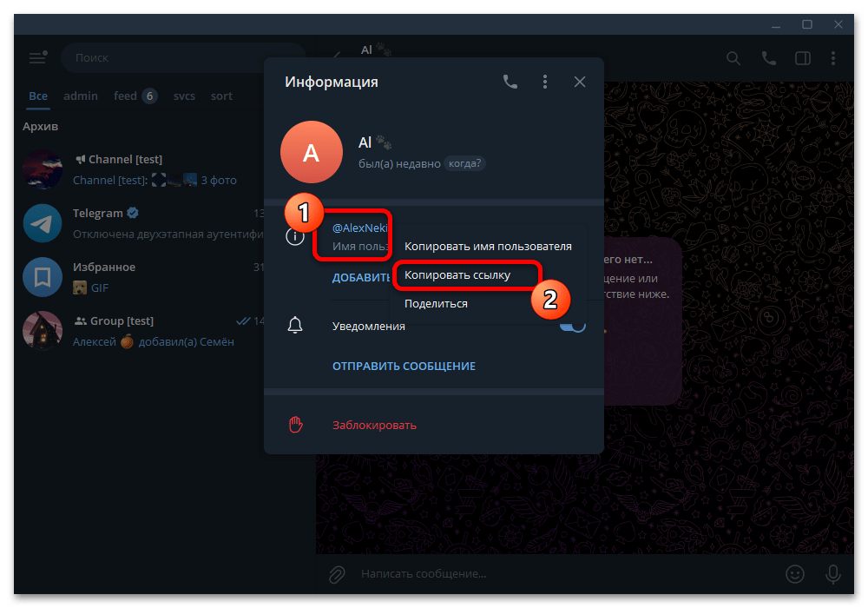
Task: Open the feed folder tab
Action: (135, 96)
